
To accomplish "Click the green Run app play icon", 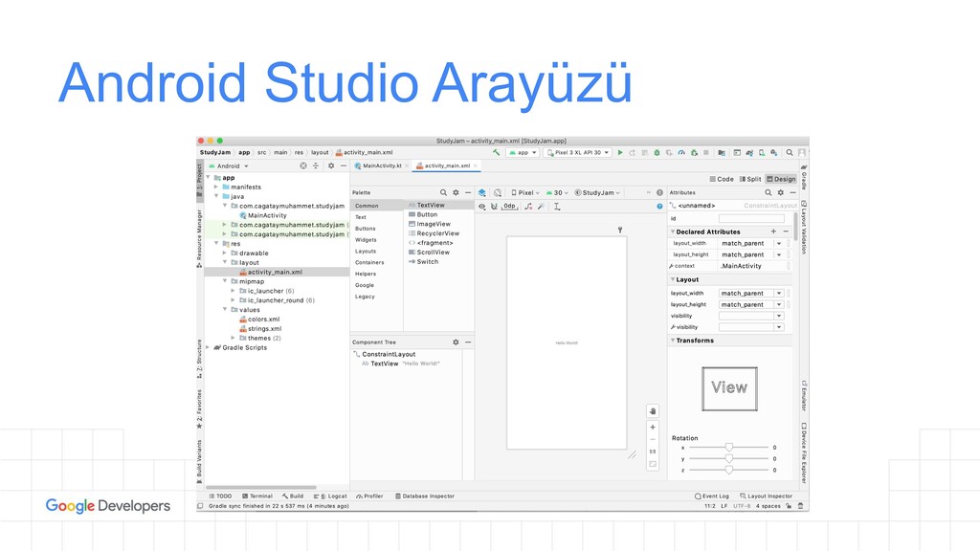I will tap(620, 152).
